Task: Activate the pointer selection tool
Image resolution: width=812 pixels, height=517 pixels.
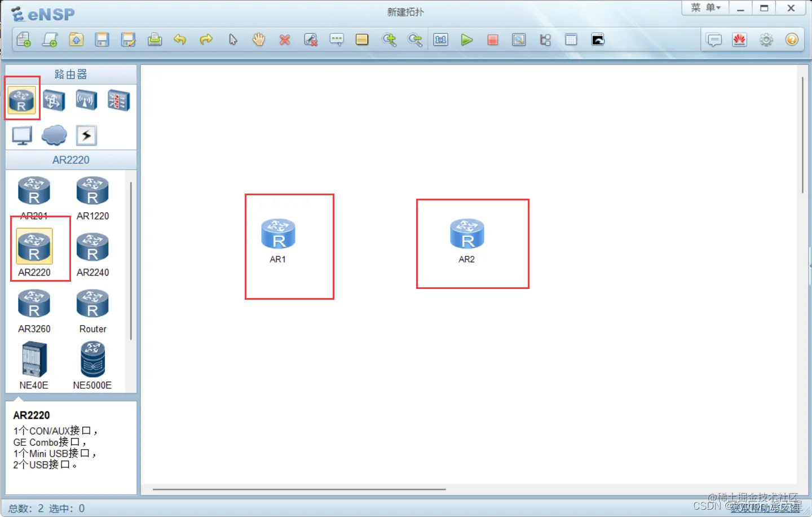Action: 233,40
